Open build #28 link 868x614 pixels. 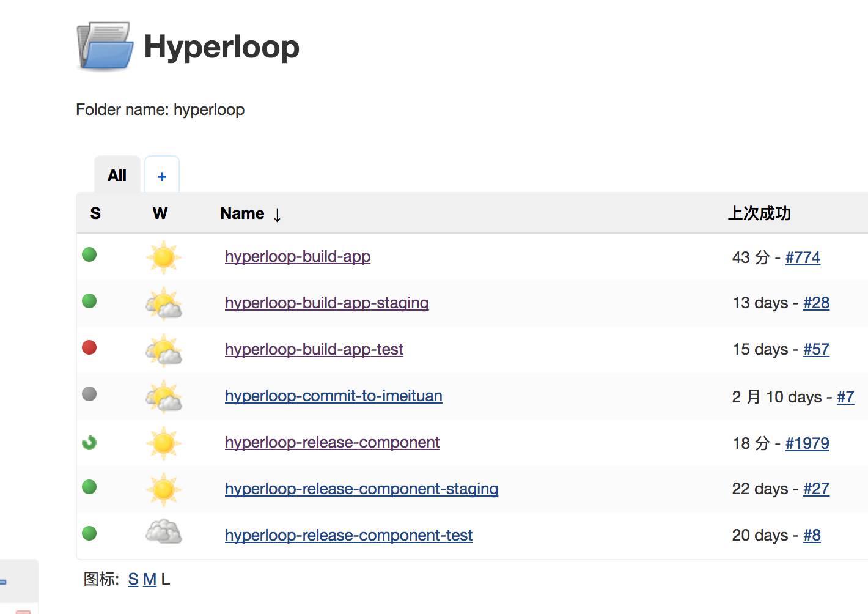coord(817,303)
